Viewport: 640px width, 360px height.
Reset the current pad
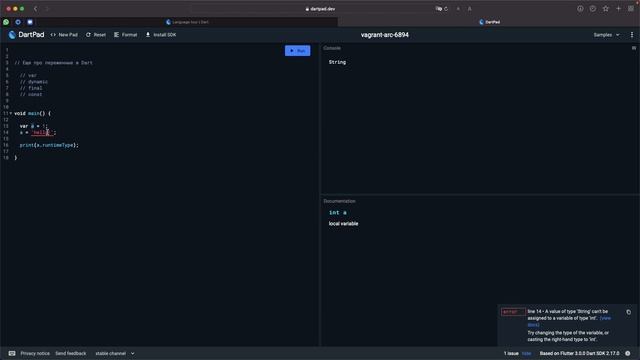pyautogui.click(x=96, y=35)
